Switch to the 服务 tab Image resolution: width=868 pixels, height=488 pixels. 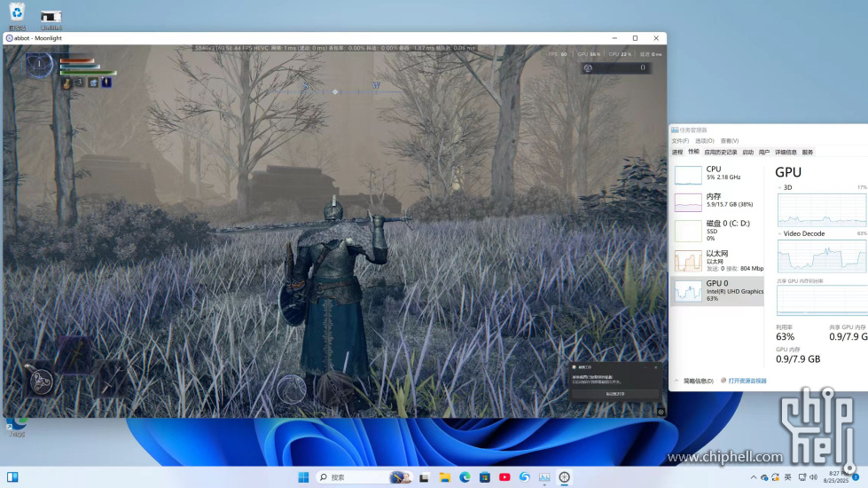point(808,153)
